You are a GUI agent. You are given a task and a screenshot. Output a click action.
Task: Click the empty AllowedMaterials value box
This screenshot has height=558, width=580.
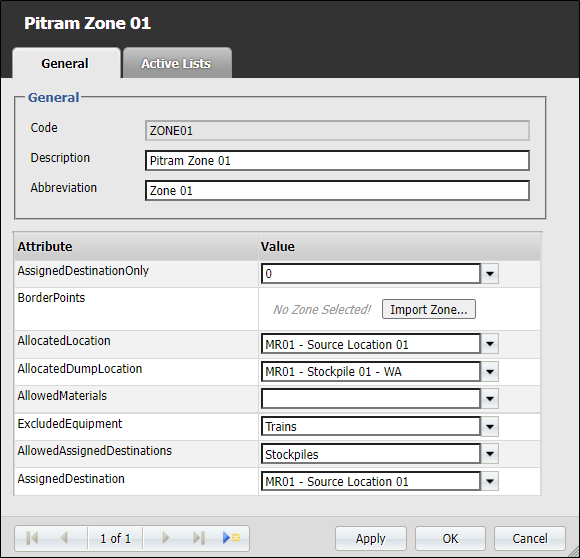(x=371, y=399)
